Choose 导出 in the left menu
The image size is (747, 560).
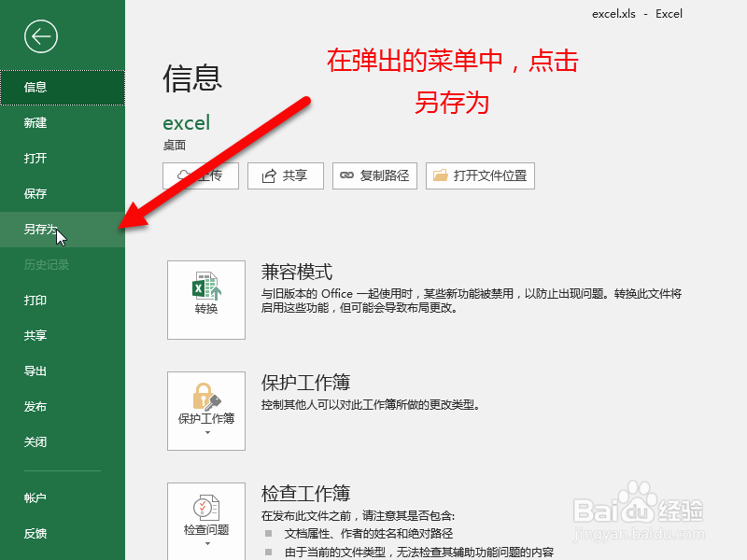(x=63, y=371)
